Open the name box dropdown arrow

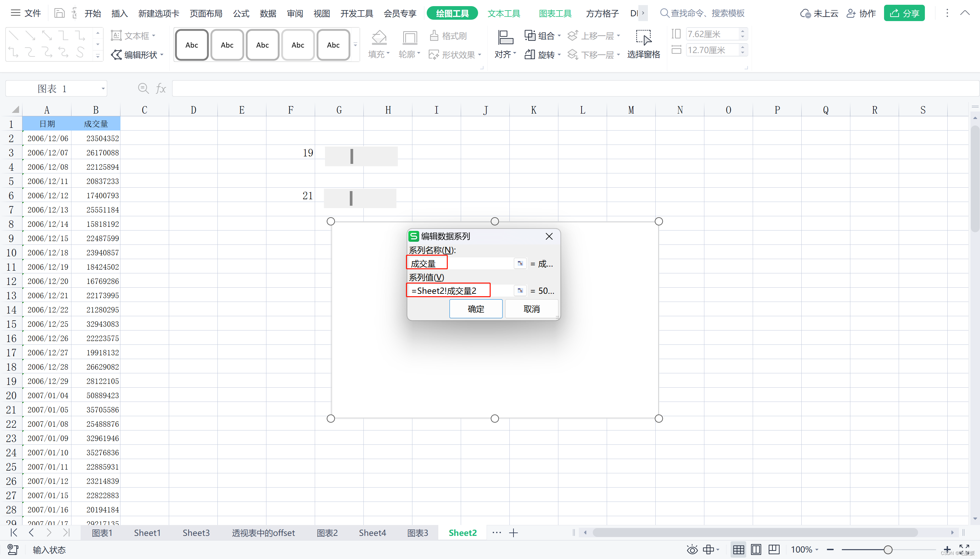coord(103,89)
